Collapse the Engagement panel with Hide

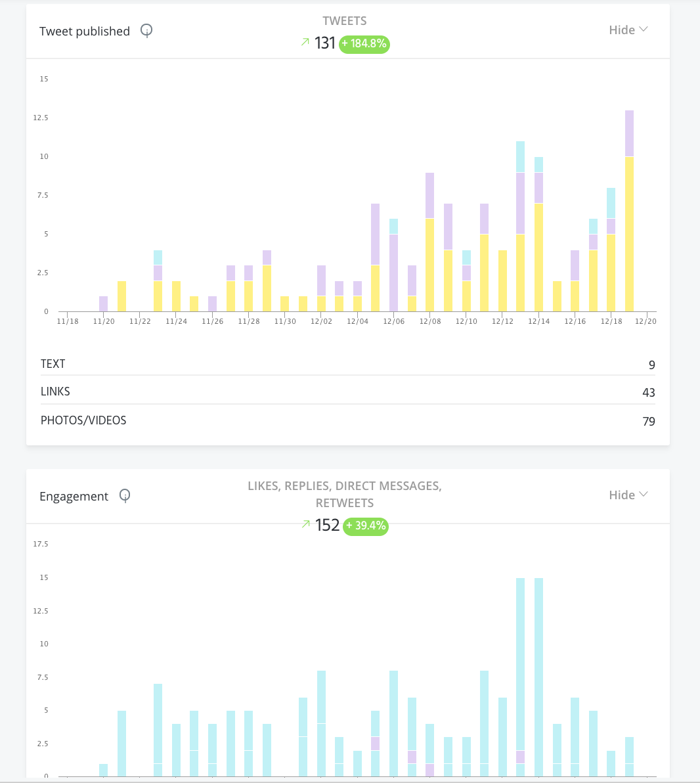(628, 495)
